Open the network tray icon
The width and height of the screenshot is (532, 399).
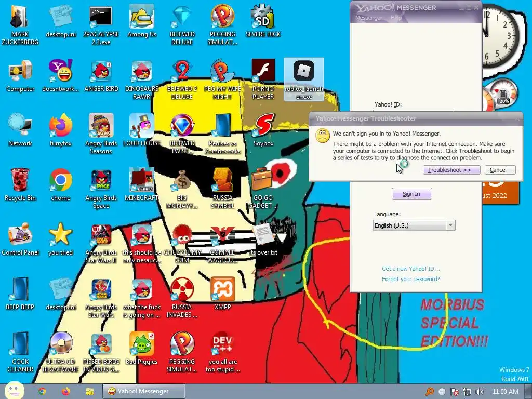(467, 392)
